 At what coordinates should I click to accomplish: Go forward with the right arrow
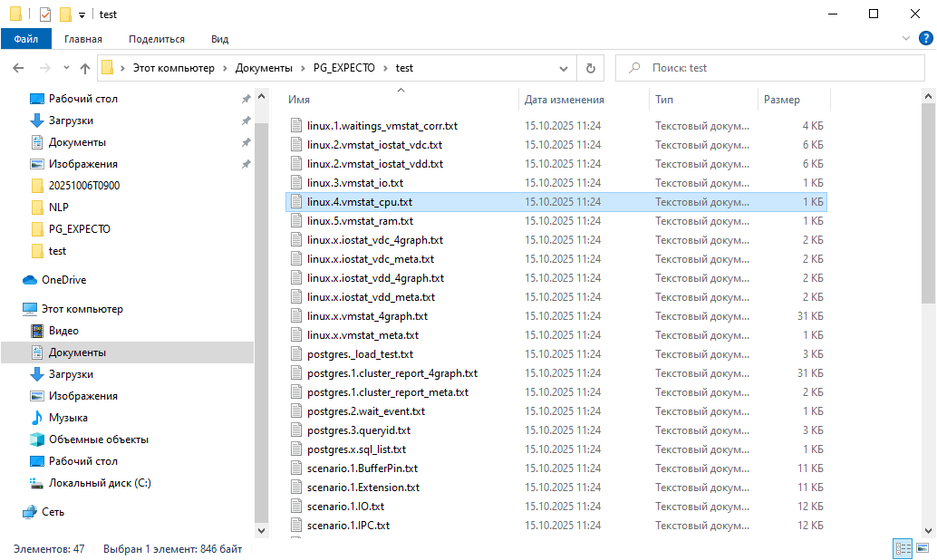tap(44, 68)
